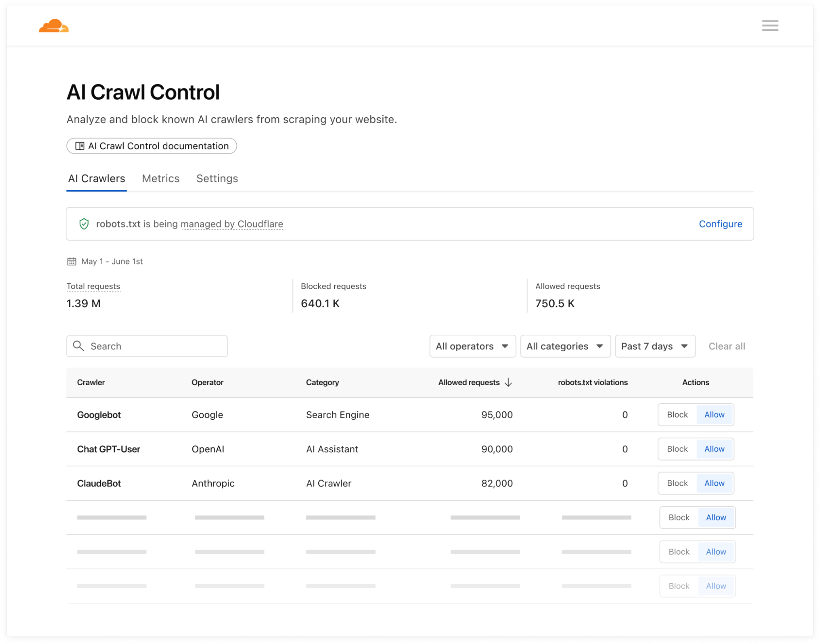820x644 pixels.
Task: Open the hamburger navigation menu
Action: pos(770,26)
